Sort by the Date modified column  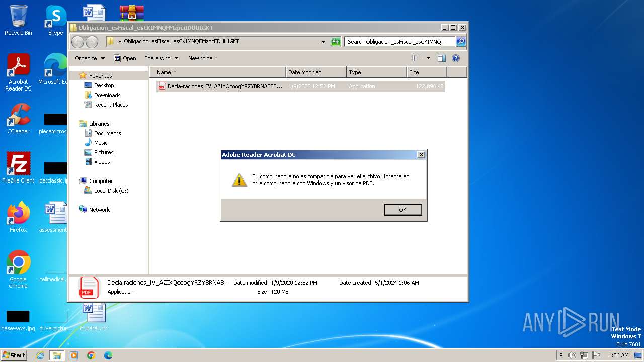(316, 72)
